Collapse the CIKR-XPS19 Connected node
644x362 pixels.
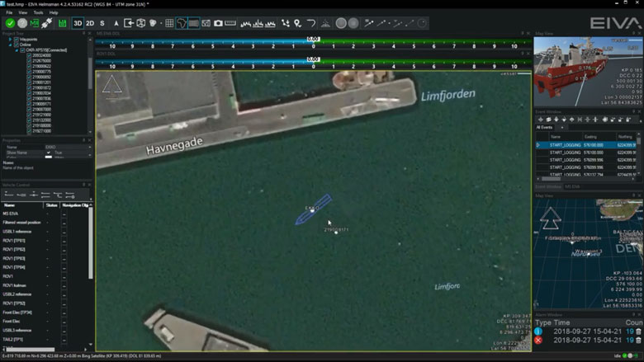click(15, 50)
